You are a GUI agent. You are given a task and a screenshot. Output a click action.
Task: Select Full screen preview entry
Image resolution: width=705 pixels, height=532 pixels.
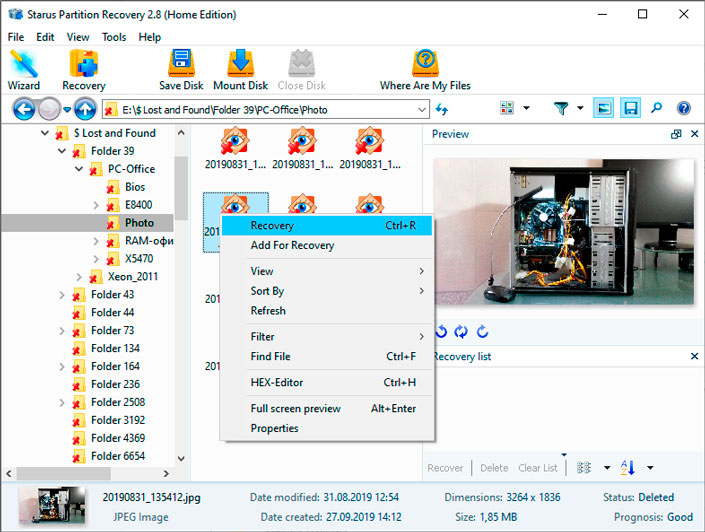tap(327, 409)
